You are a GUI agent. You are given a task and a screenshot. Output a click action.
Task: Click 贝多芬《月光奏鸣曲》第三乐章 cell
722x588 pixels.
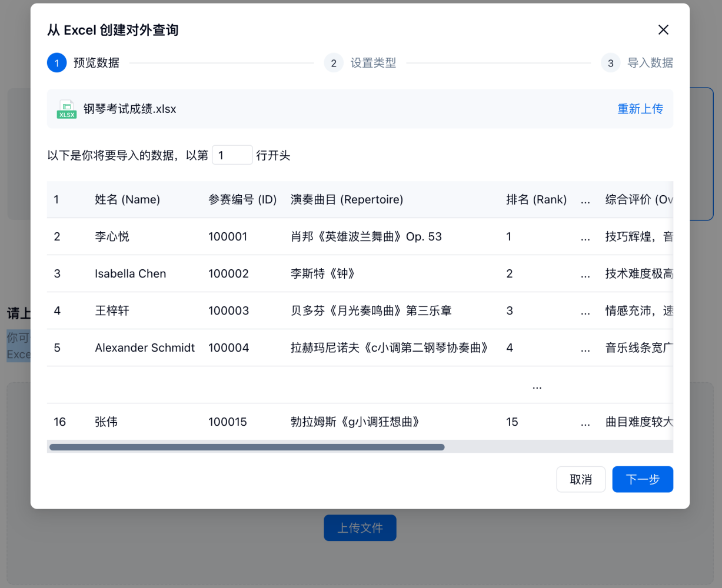pos(371,310)
